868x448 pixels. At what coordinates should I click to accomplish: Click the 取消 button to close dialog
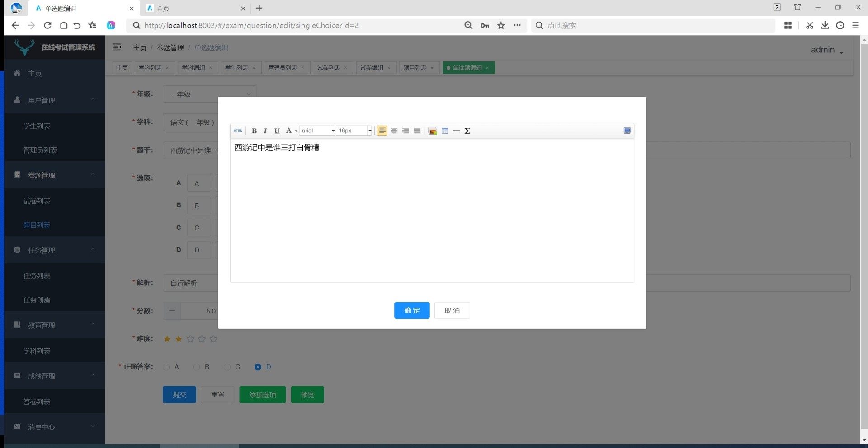[x=452, y=311]
